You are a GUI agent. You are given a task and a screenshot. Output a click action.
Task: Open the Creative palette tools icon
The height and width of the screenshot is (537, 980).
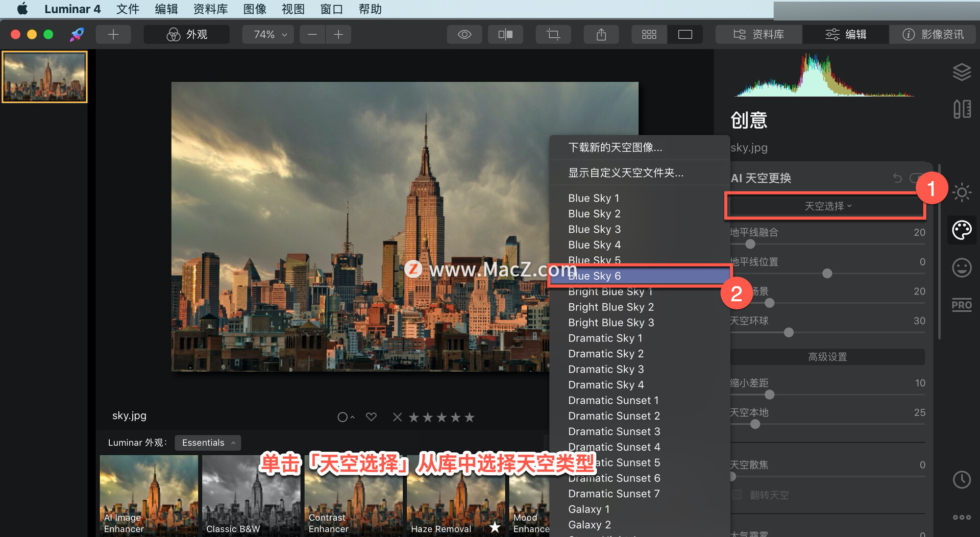962,230
